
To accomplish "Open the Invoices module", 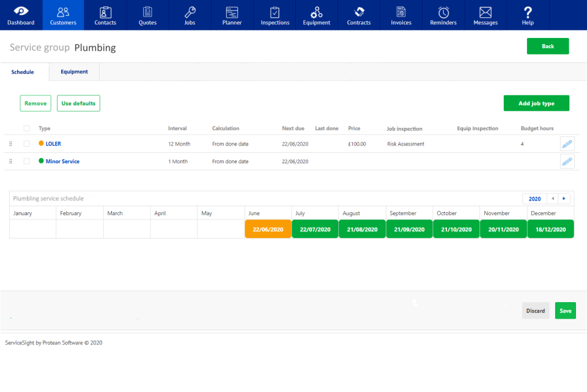I will (401, 15).
